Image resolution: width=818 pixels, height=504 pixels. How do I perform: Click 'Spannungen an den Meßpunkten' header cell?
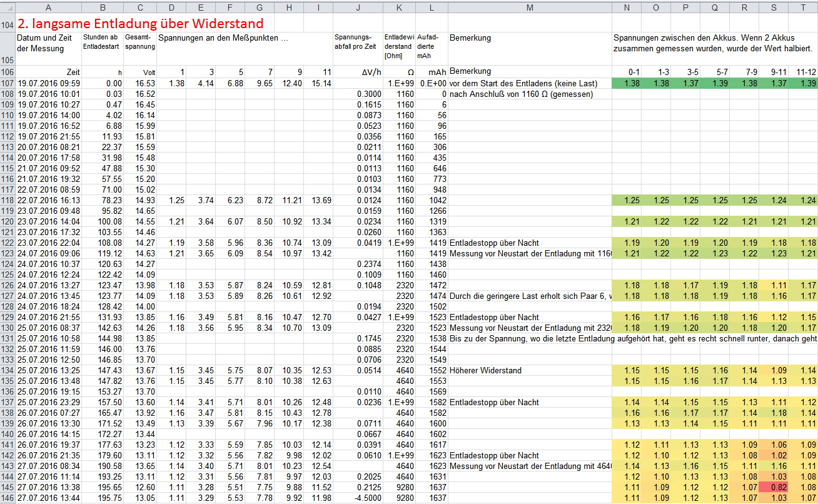223,39
